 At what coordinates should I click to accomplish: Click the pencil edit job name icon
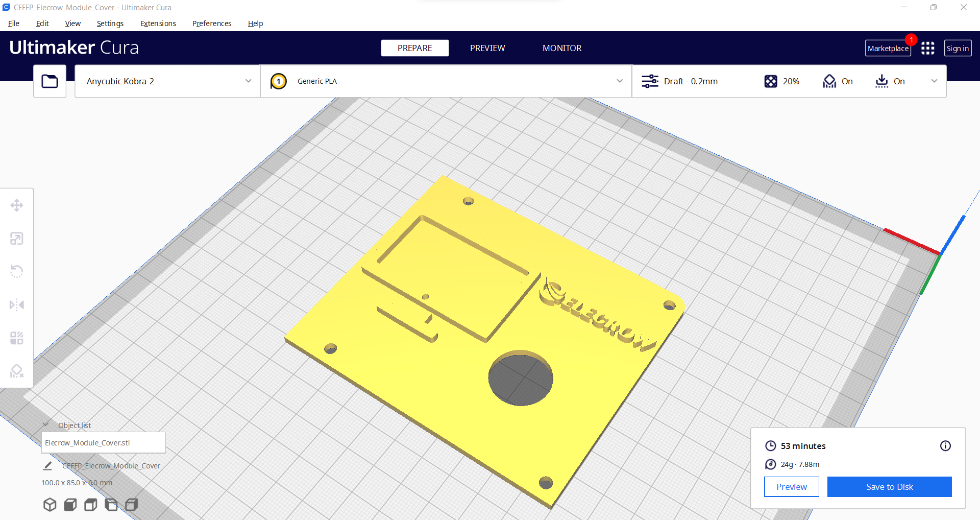point(47,466)
